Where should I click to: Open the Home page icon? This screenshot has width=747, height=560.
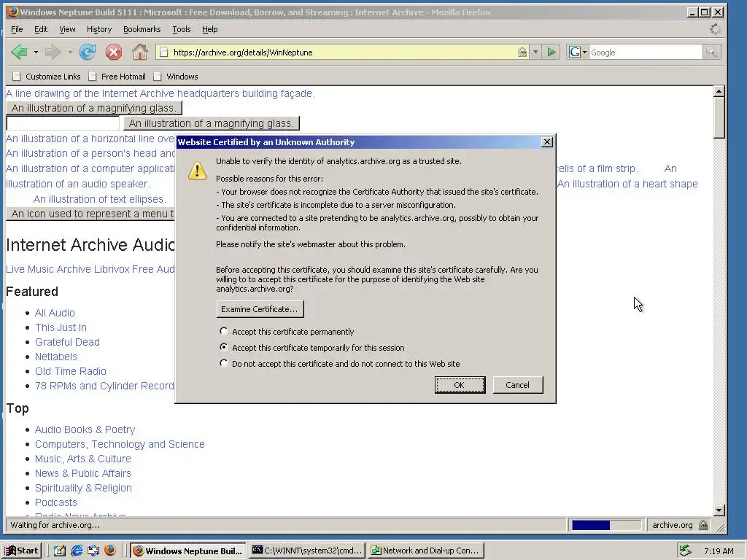(139, 52)
